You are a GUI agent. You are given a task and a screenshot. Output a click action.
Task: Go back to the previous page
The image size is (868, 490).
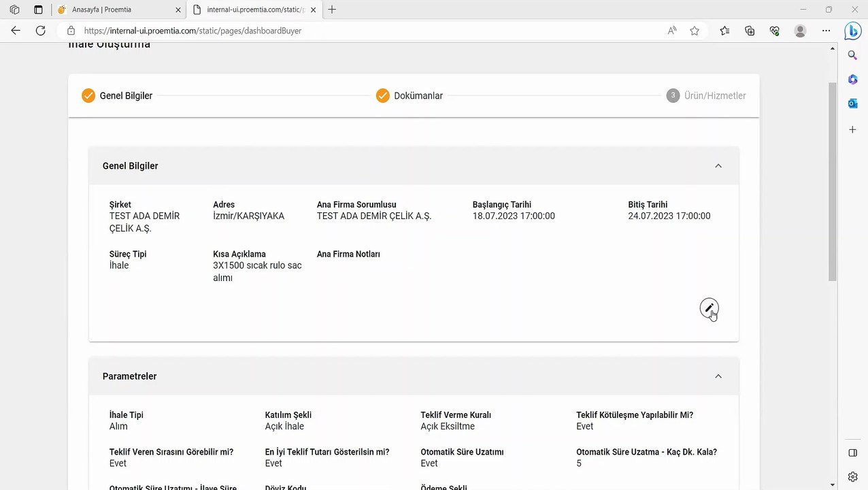pos(16,31)
